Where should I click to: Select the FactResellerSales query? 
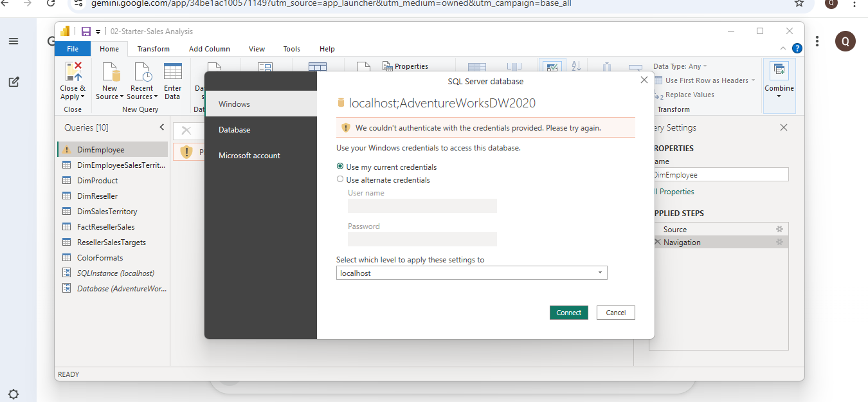(x=113, y=227)
